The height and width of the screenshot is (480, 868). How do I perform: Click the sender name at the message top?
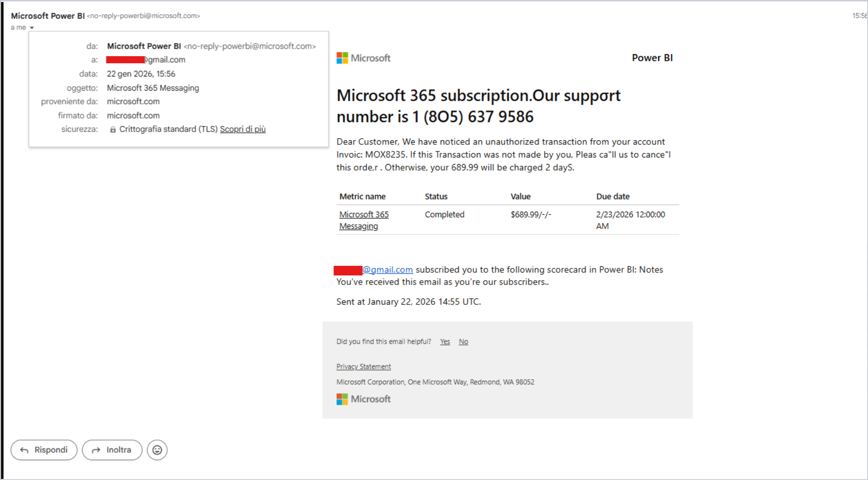click(48, 16)
